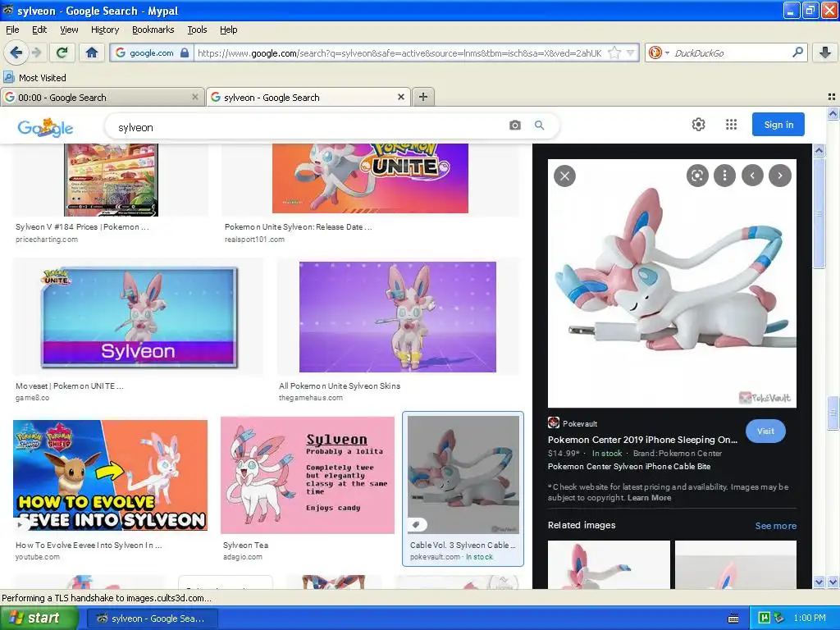Open the Moveset Pokemon UNITE Sylveon thumbnail
The width and height of the screenshot is (840, 630).
[x=139, y=317]
